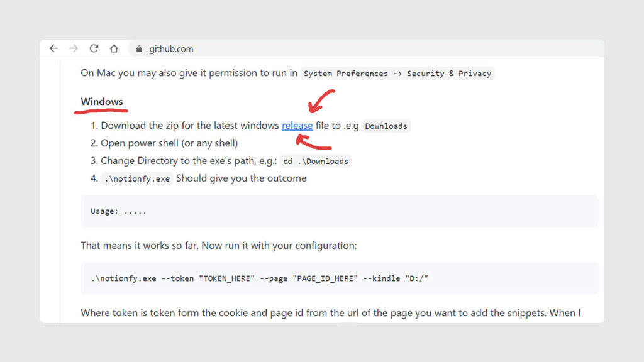644x362 pixels.
Task: Click the Windows section heading
Action: (x=102, y=102)
